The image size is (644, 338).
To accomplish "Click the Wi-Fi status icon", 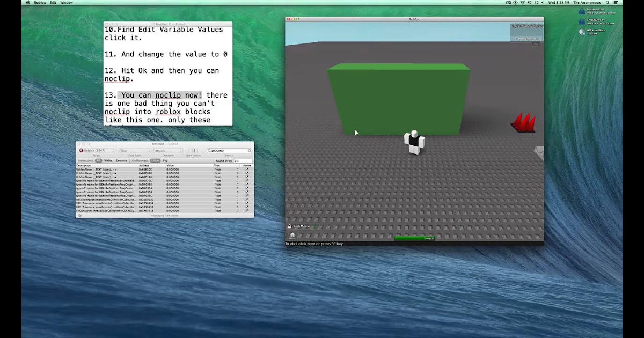I will (523, 3).
